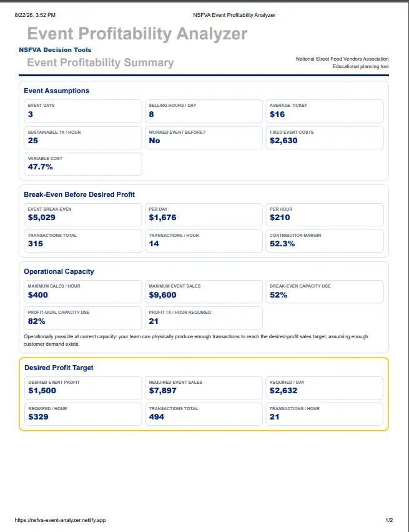Click the Selling Hours / Day card
Viewport: 409px width, 532px height.
click(204, 111)
